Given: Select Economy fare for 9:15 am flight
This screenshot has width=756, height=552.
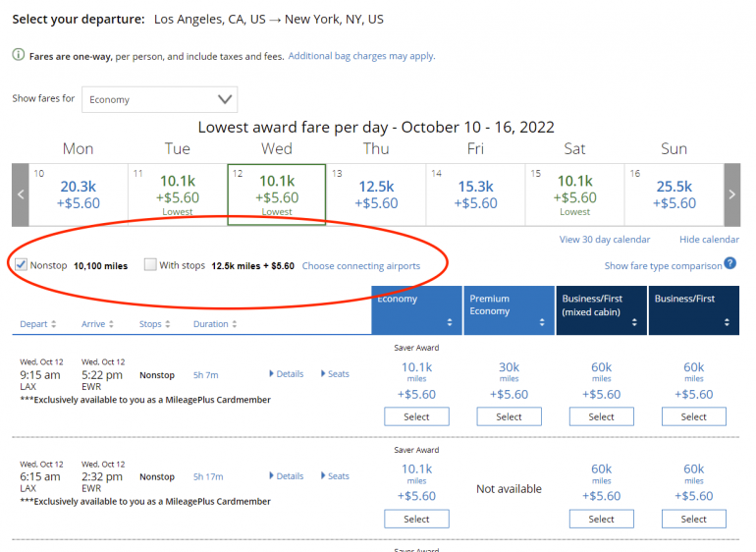Looking at the screenshot, I should click(x=416, y=416).
